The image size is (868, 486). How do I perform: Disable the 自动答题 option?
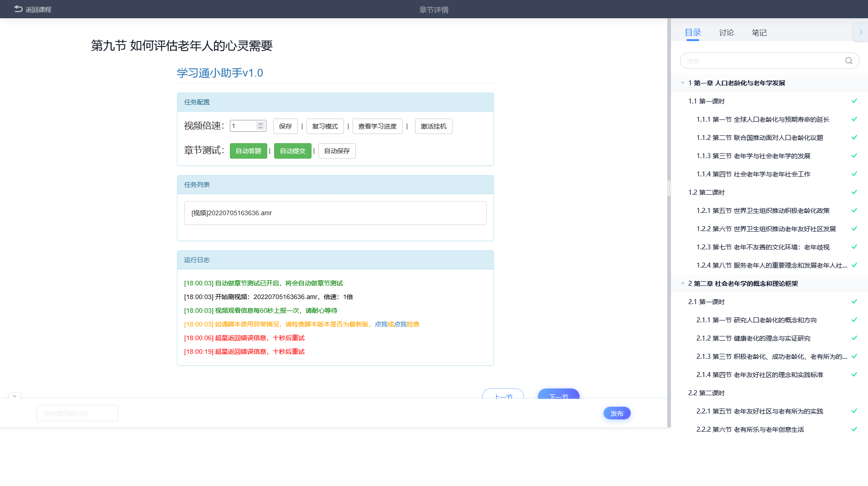(x=249, y=151)
